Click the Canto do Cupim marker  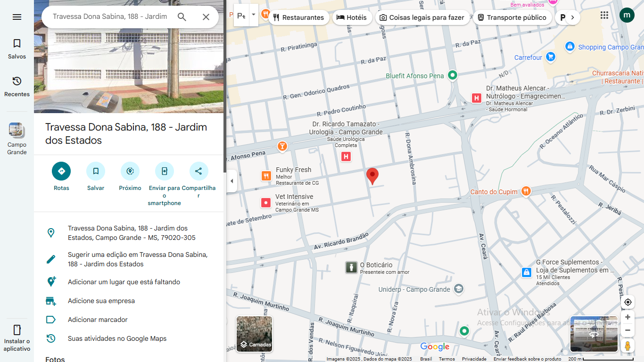pos(526,191)
